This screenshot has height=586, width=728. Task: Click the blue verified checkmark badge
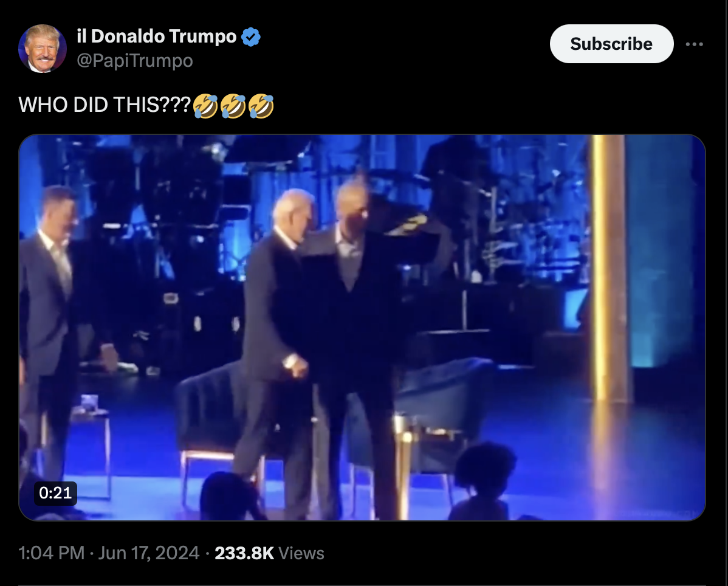(251, 36)
